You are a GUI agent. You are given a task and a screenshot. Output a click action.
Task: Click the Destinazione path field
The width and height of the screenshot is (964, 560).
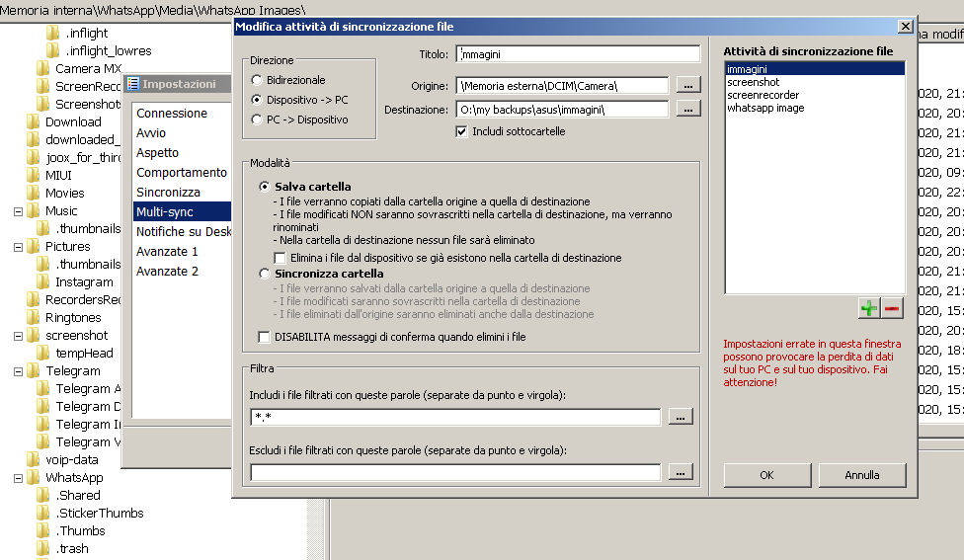tap(562, 110)
